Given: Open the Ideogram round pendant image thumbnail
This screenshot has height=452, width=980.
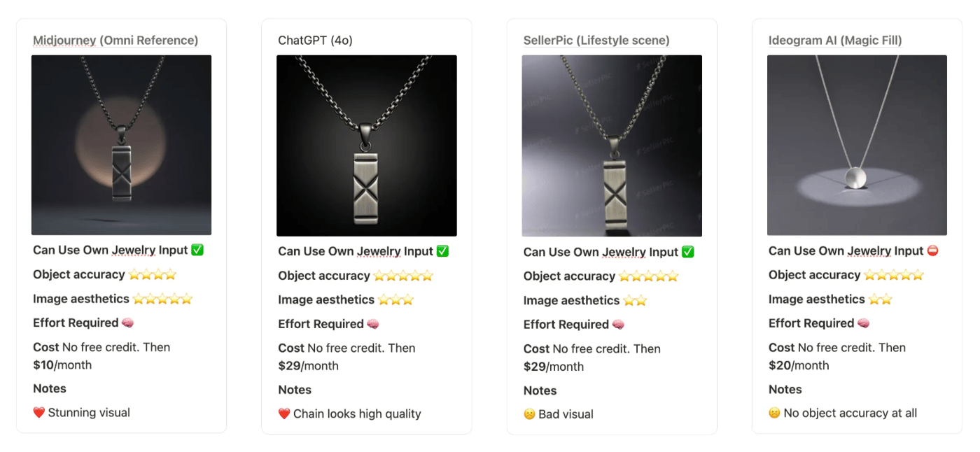Looking at the screenshot, I should pos(857,145).
